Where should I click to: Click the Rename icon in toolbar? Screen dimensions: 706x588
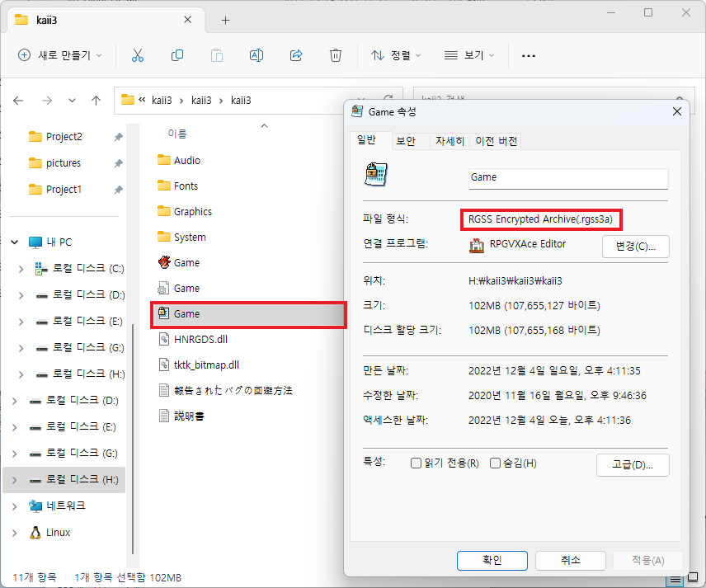(257, 55)
